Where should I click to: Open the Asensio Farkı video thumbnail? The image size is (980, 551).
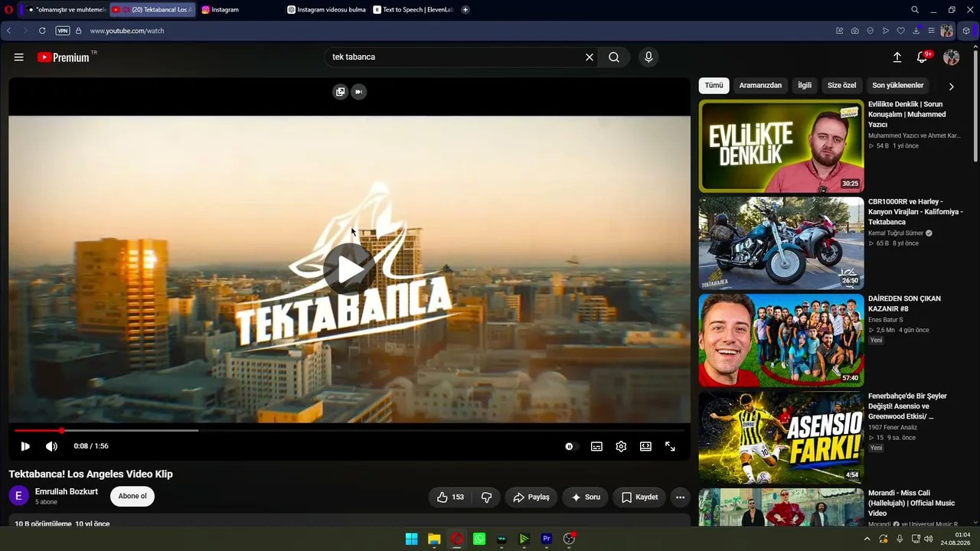point(781,438)
